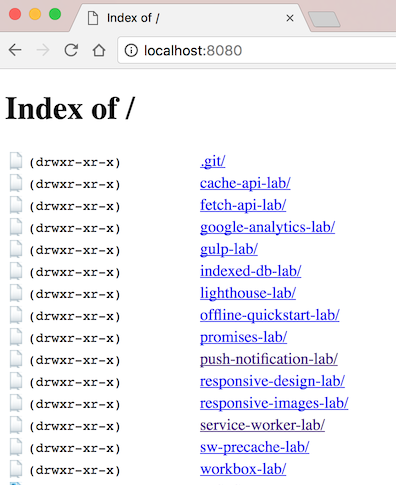Click the file icon in responsive-design-lab row
Image resolution: width=396 pixels, height=485 pixels.
16,381
